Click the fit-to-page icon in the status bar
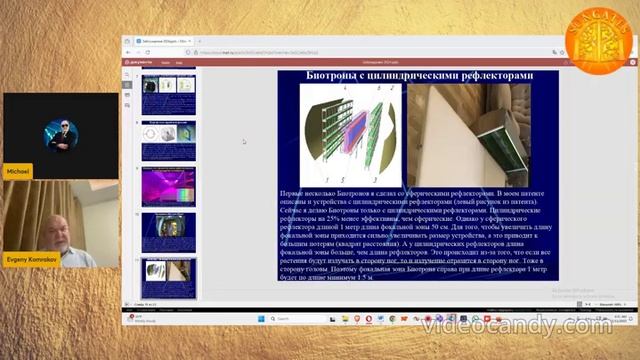Screen dimensions: 640x360 coord(579,304)
